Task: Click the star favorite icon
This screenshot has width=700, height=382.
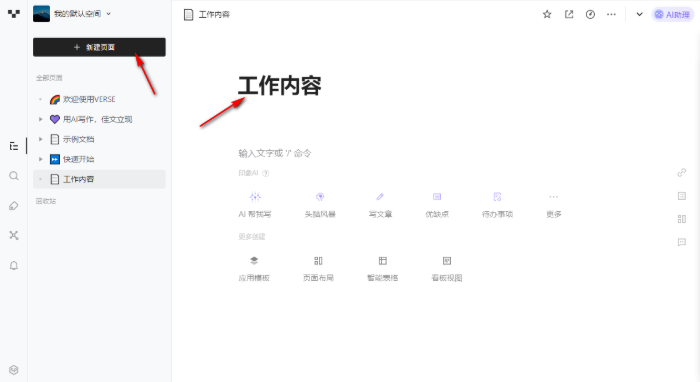Action: pos(547,14)
